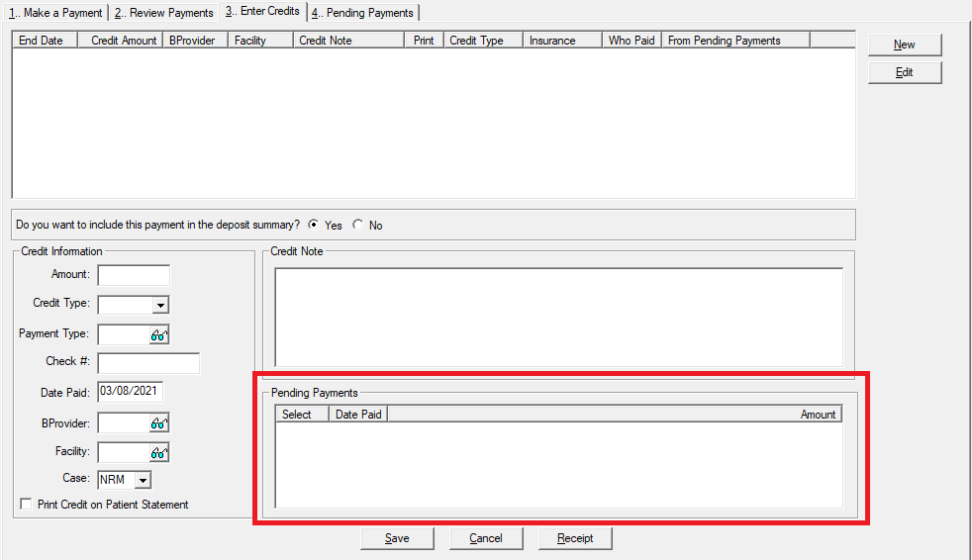Click the Date Paid field

pyautogui.click(x=130, y=392)
